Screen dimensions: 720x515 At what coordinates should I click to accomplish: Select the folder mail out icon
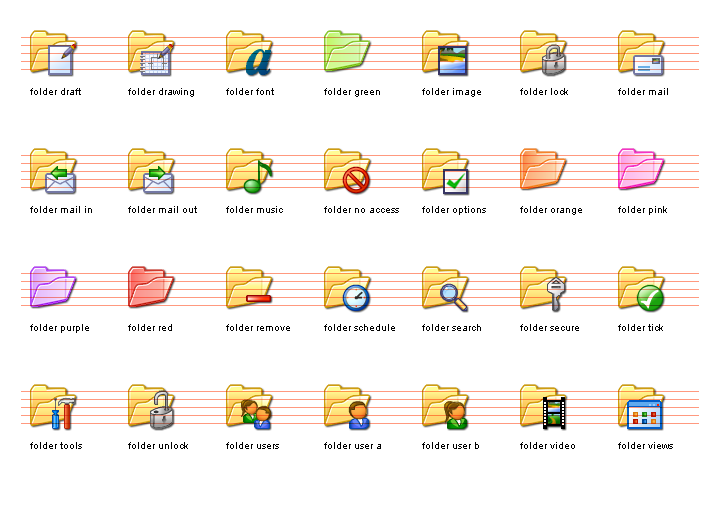[x=151, y=171]
